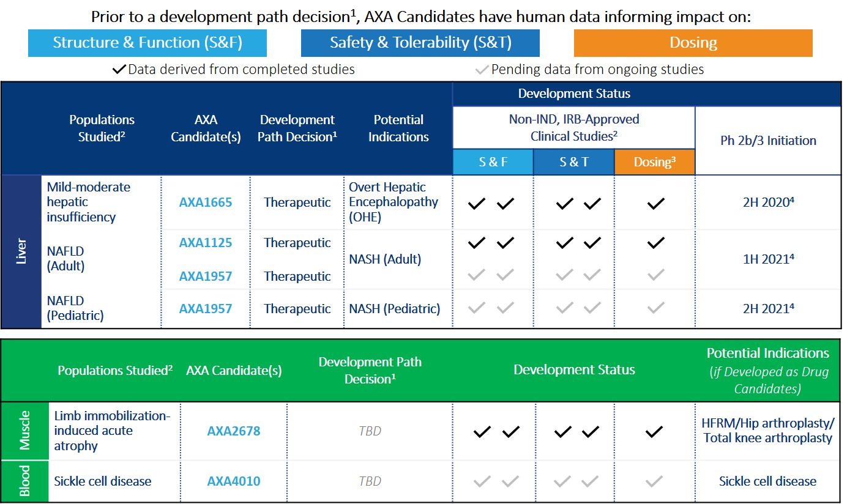Click 'TBD' in the AXA4010 row
The width and height of the screenshot is (858, 504).
click(370, 481)
